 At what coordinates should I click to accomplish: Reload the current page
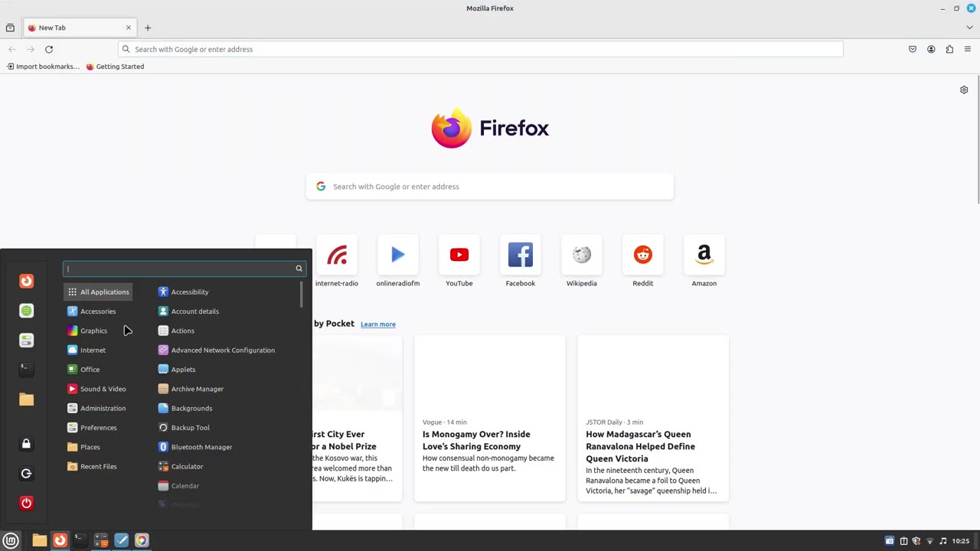click(49, 49)
